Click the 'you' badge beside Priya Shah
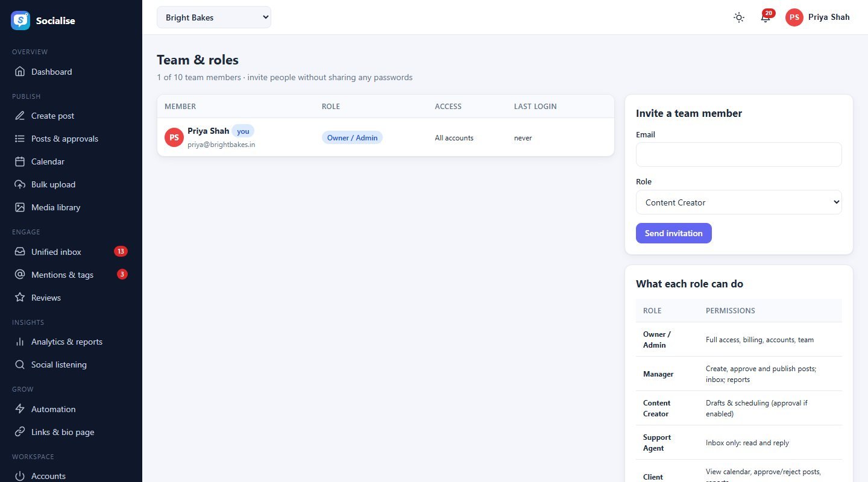Viewport: 868px width, 482px height. (x=243, y=131)
